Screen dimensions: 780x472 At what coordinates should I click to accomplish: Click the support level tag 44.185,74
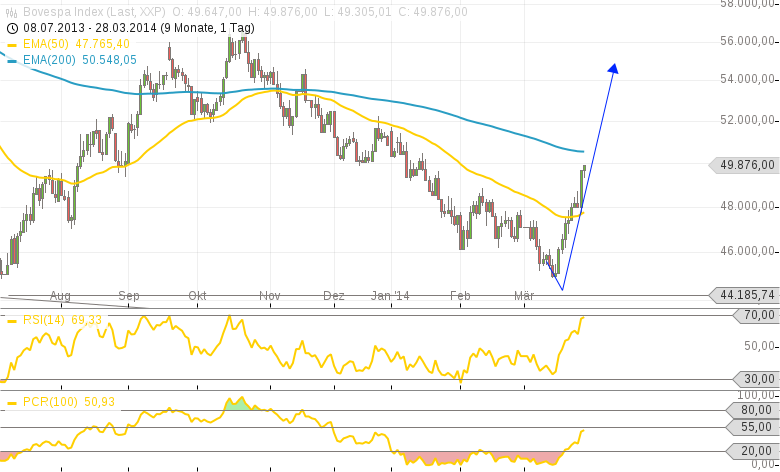(x=744, y=295)
